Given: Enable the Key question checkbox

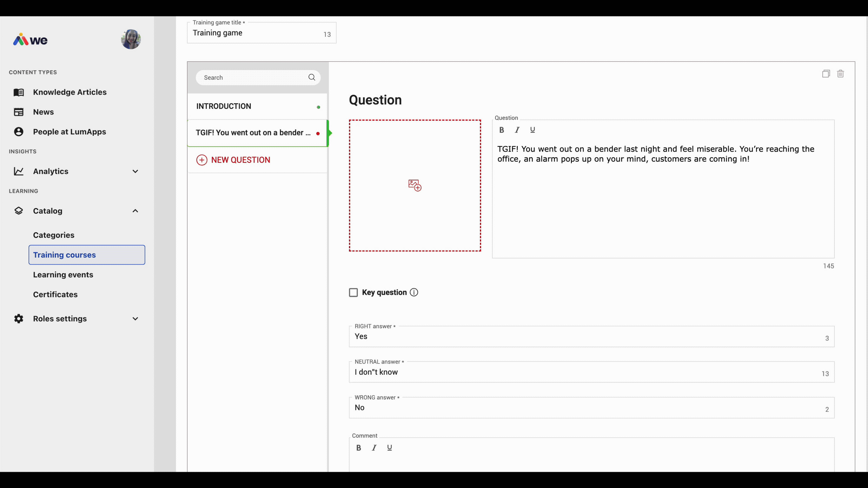Looking at the screenshot, I should [x=353, y=292].
